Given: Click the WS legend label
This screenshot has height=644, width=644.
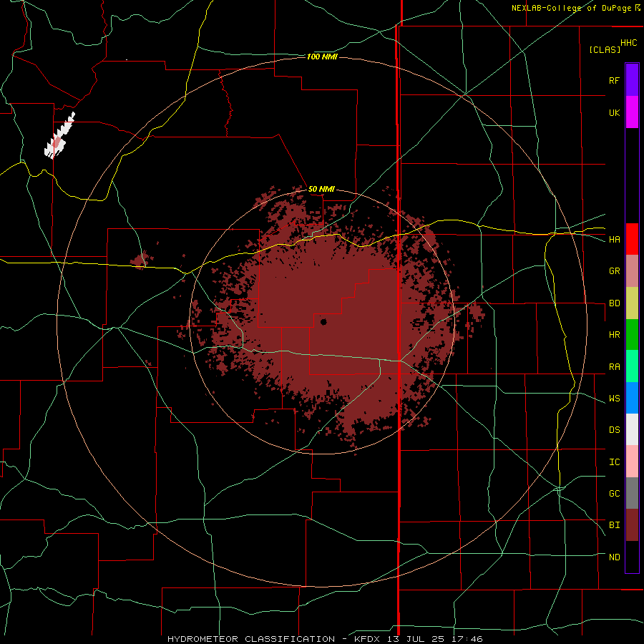Looking at the screenshot, I should tap(614, 399).
